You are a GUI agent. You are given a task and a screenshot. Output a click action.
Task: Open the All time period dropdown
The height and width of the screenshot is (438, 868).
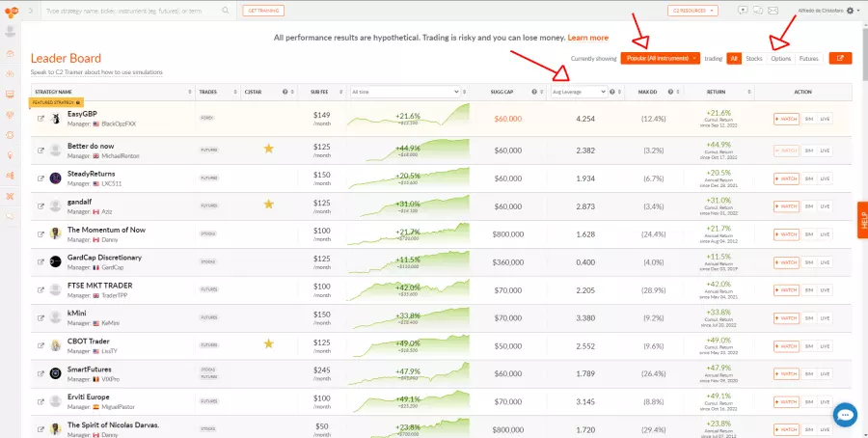pyautogui.click(x=405, y=92)
